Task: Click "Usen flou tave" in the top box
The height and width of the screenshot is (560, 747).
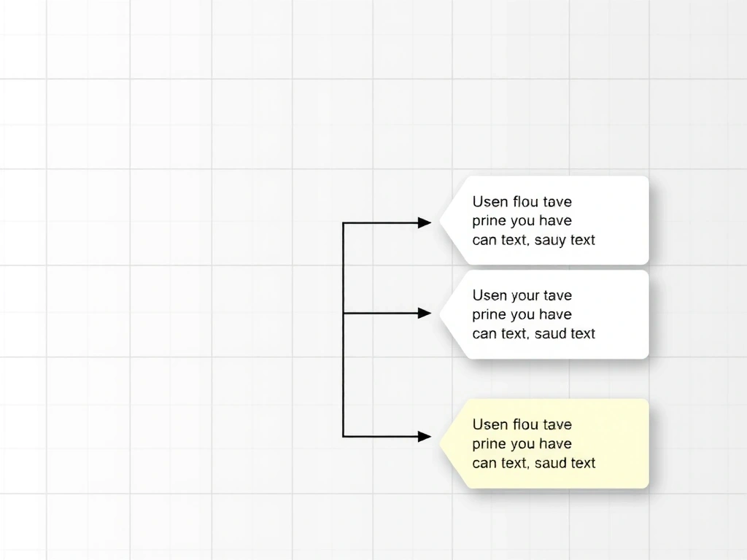Action: pyautogui.click(x=522, y=201)
